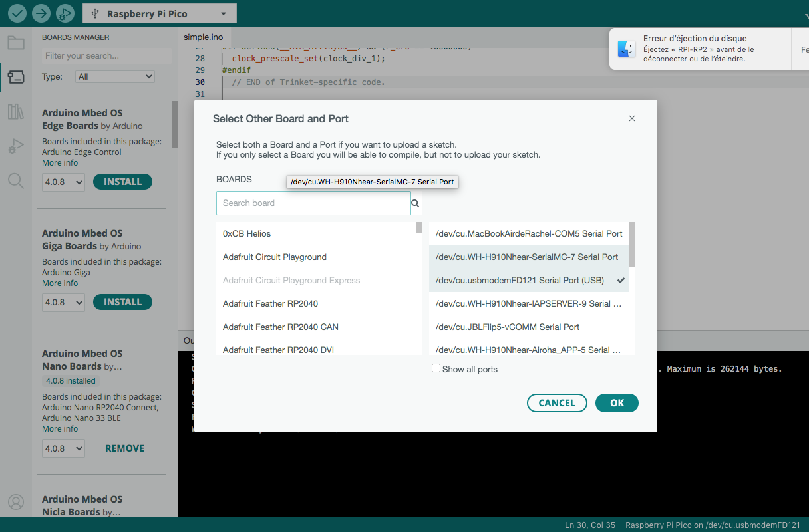
Task: Select the JBLFlip5-vCOMM serial port
Action: click(529, 327)
